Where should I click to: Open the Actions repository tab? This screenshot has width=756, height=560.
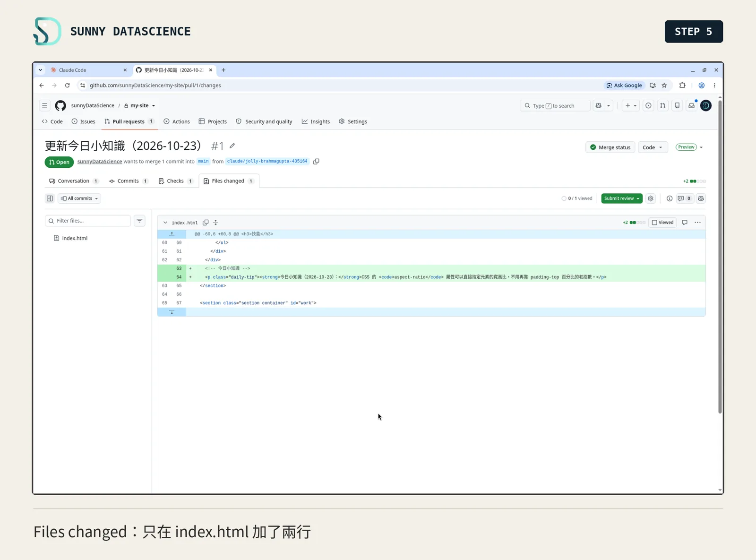(x=177, y=121)
